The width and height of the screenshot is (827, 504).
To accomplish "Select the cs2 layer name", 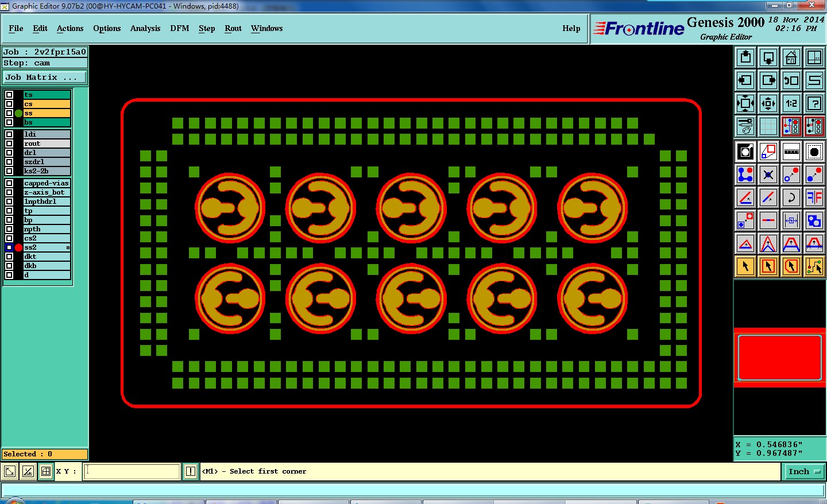I will 47,238.
